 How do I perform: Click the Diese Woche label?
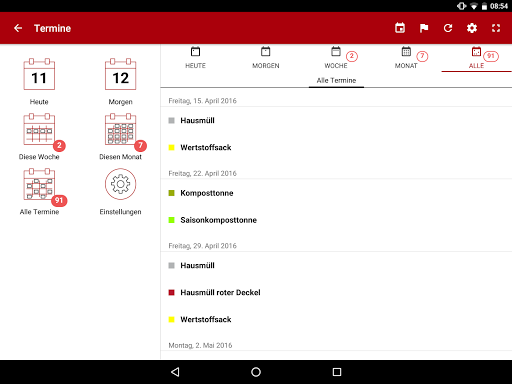click(x=39, y=157)
